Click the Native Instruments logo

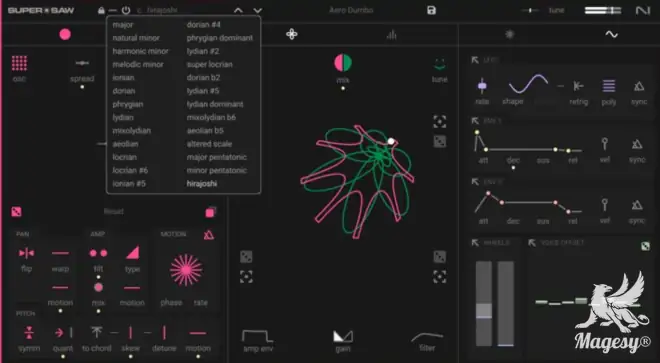tap(643, 10)
